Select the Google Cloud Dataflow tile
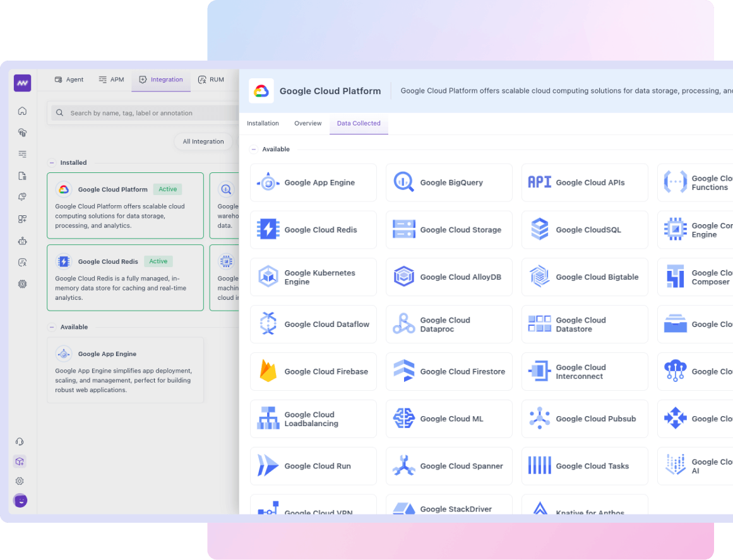733x560 pixels. point(313,325)
